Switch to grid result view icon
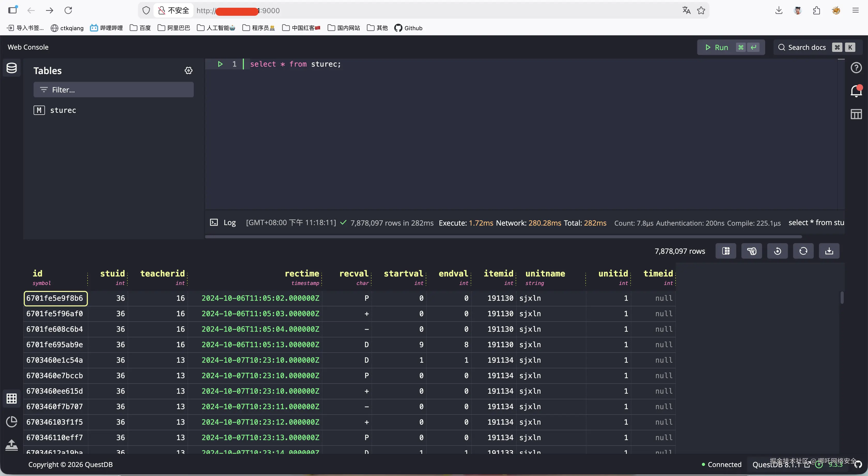This screenshot has height=476, width=868. pyautogui.click(x=12, y=399)
